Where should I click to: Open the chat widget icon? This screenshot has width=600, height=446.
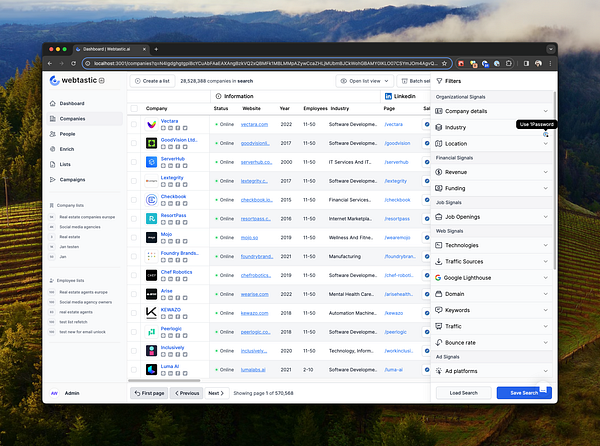click(543, 390)
